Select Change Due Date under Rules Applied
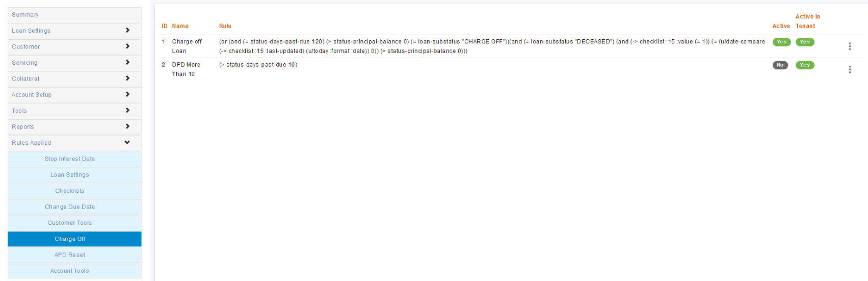The image size is (868, 281). point(74,207)
